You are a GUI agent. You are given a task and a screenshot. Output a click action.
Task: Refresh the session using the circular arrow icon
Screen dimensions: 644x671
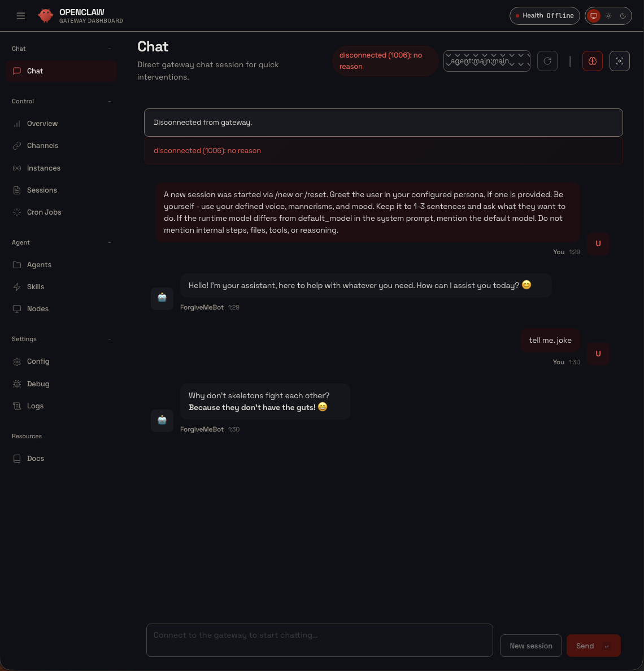tap(547, 60)
